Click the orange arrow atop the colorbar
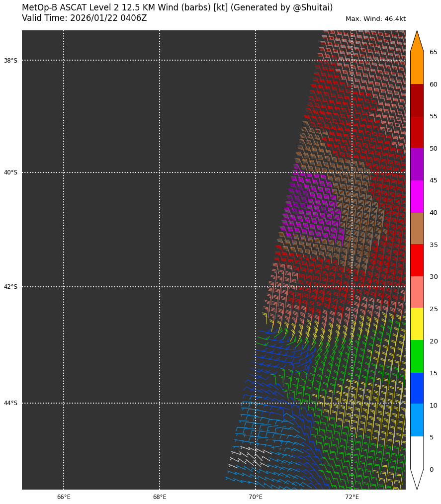The image size is (441, 504). (x=417, y=42)
